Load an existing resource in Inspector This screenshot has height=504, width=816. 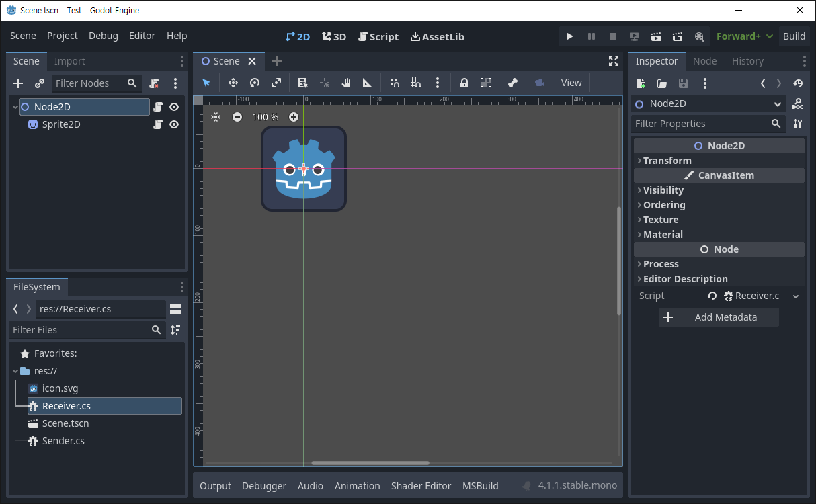tap(662, 83)
